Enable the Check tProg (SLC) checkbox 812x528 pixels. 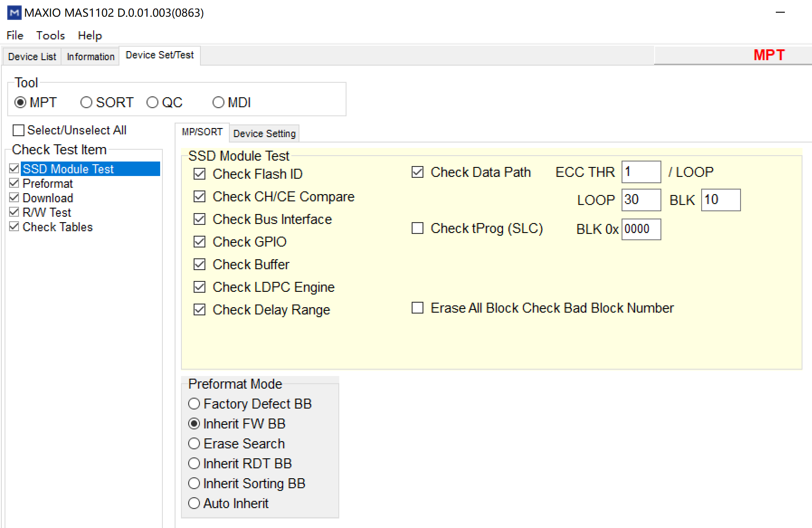point(418,228)
